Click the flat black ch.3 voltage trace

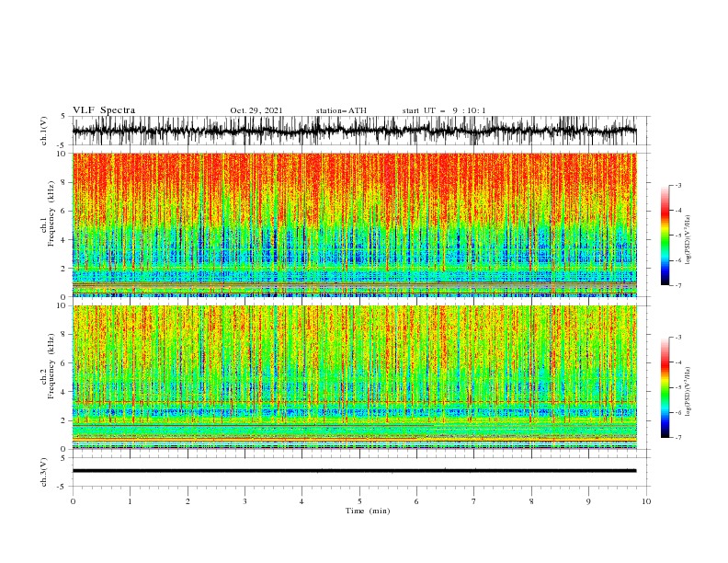354,471
